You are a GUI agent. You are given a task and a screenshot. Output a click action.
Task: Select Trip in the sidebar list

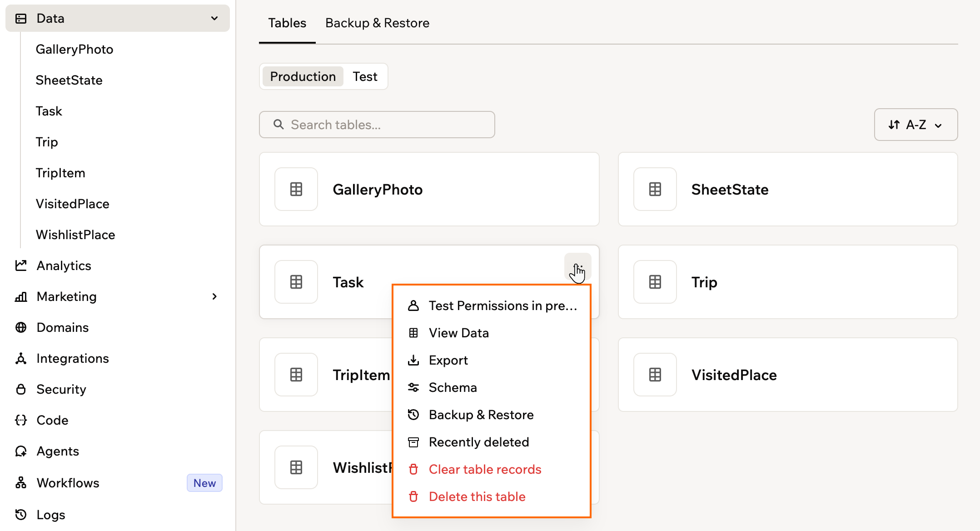tap(47, 142)
